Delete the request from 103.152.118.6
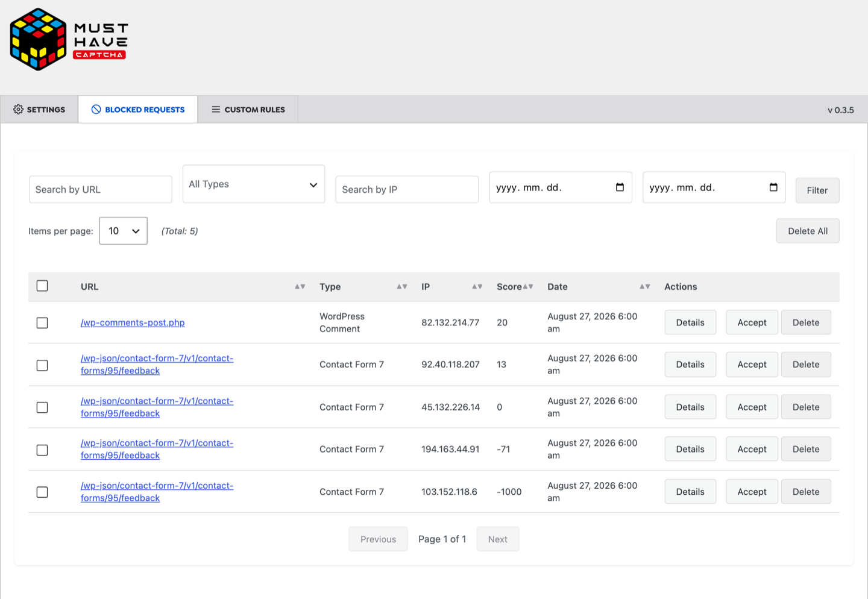The image size is (868, 599). [806, 492]
